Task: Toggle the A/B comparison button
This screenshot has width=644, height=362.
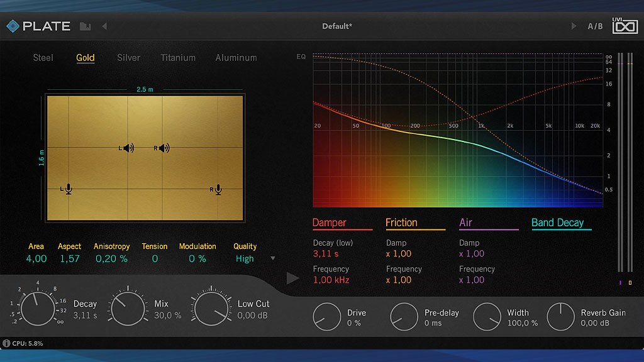Action: [x=595, y=26]
